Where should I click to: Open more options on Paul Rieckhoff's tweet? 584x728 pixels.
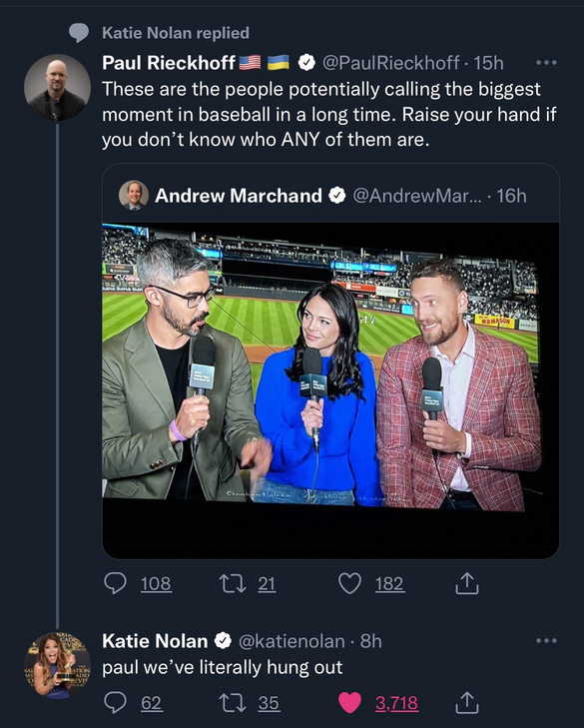point(546,62)
